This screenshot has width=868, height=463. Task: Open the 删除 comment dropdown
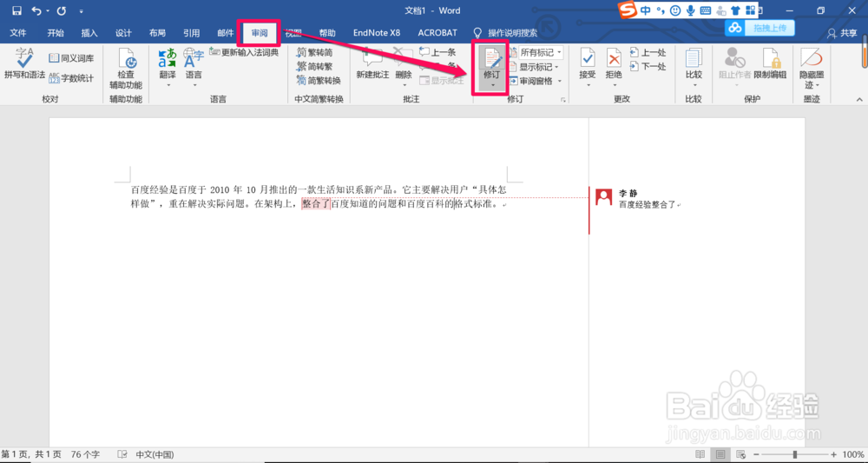[x=404, y=84]
